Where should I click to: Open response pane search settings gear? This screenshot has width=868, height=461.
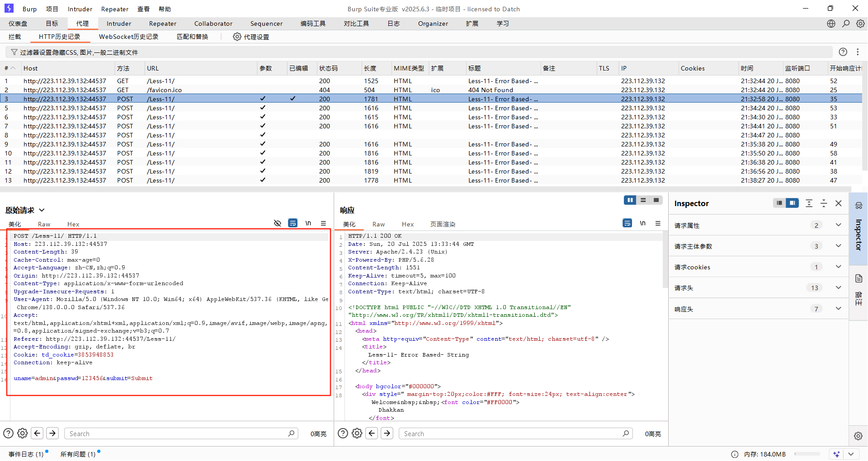[357, 433]
